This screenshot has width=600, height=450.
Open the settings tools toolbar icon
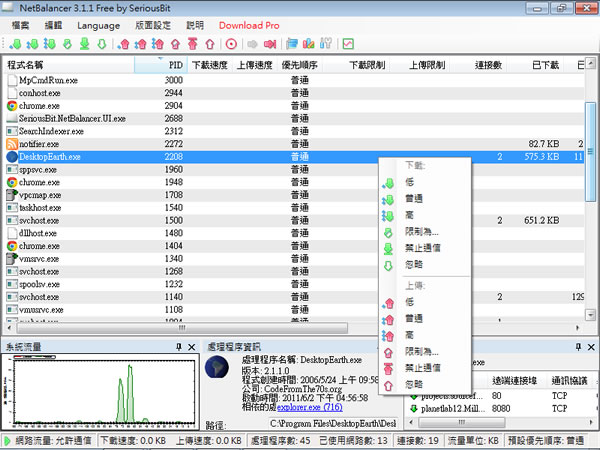tap(326, 44)
